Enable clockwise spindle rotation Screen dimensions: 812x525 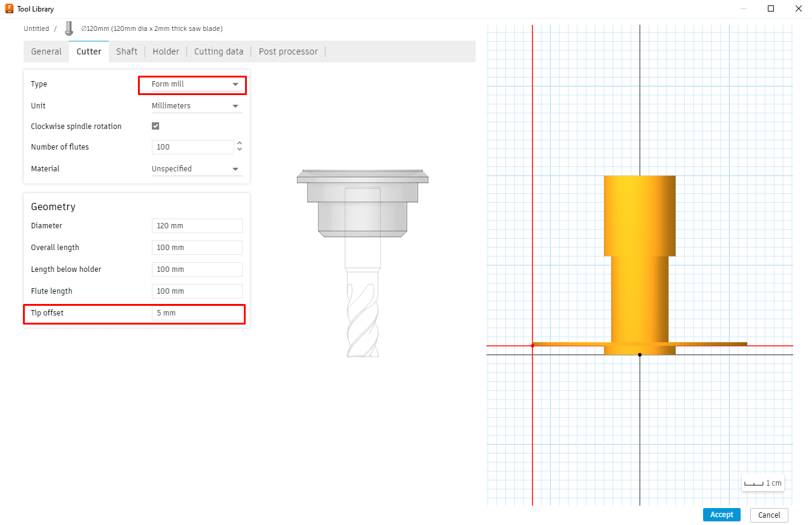pyautogui.click(x=156, y=125)
